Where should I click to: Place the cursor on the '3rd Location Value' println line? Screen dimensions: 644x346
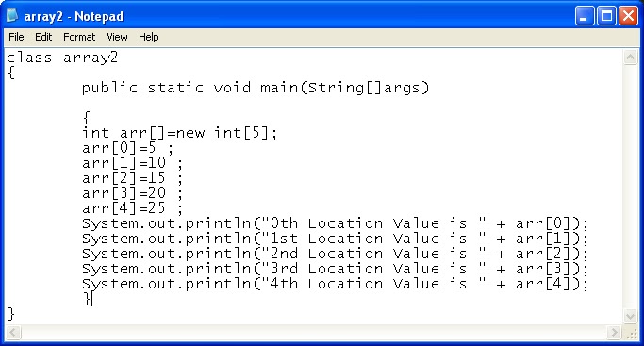(335, 269)
